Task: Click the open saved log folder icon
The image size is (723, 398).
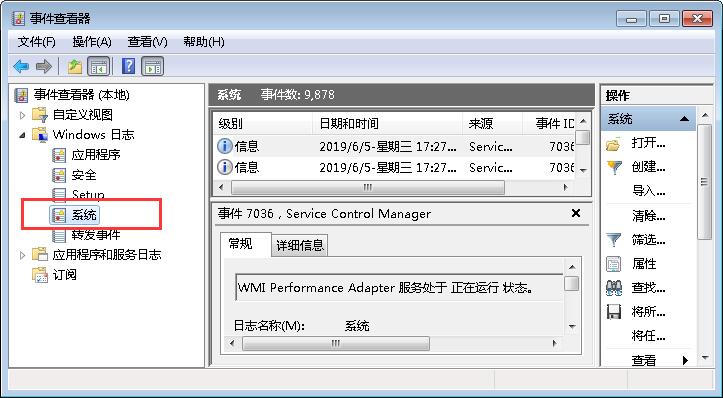Action: click(x=614, y=144)
